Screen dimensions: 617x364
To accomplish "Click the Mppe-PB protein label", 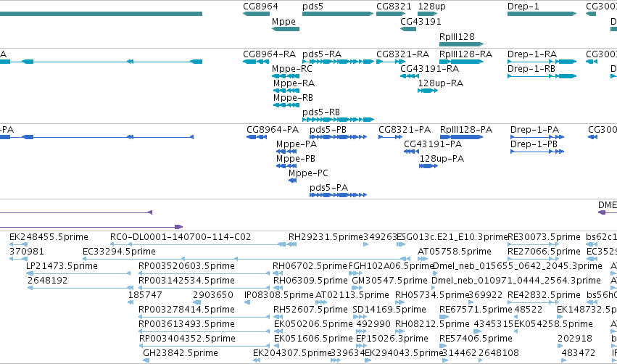I will coord(296,159).
